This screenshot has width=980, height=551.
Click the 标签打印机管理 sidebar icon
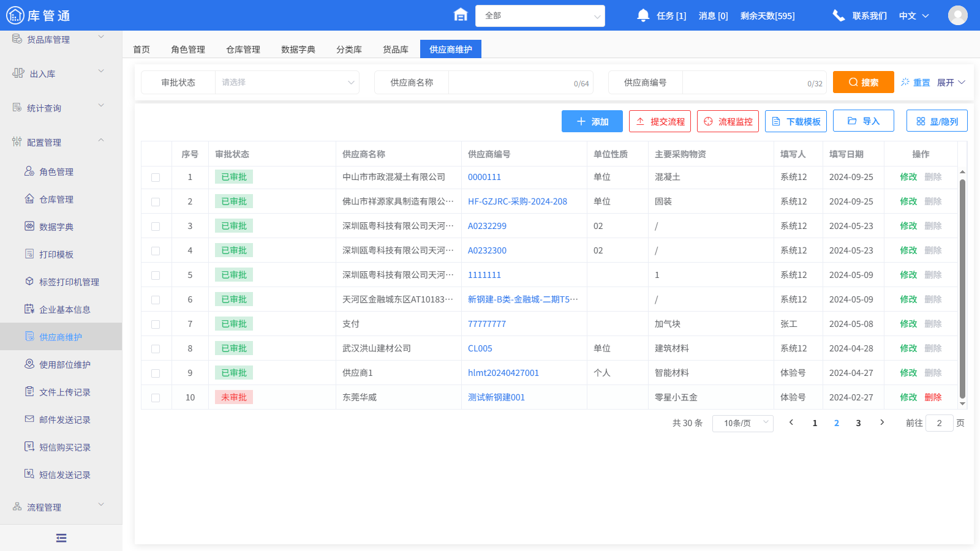29,282
